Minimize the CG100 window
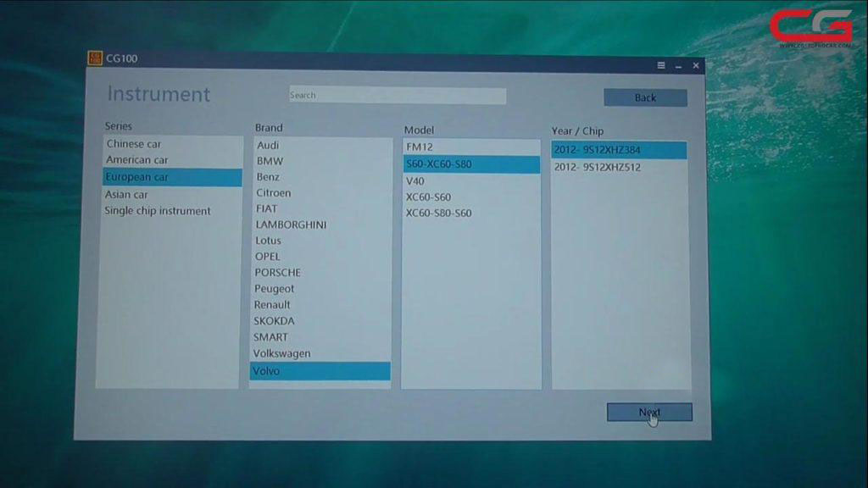The image size is (868, 488). pyautogui.click(x=678, y=66)
